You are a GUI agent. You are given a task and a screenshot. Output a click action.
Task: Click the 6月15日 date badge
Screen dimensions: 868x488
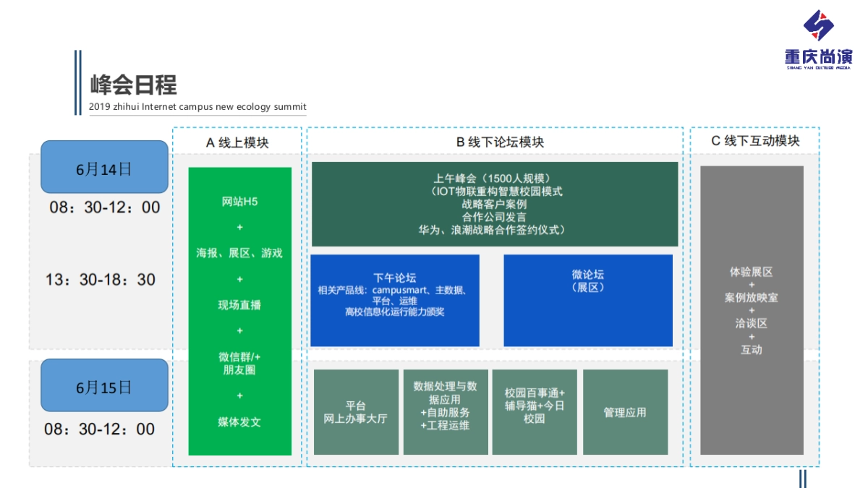pos(104,385)
